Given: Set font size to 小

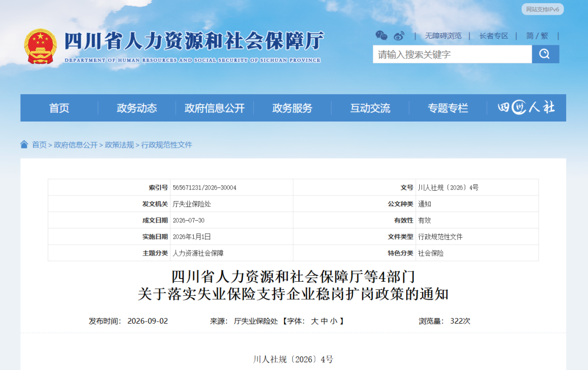Looking at the screenshot, I should (x=334, y=321).
